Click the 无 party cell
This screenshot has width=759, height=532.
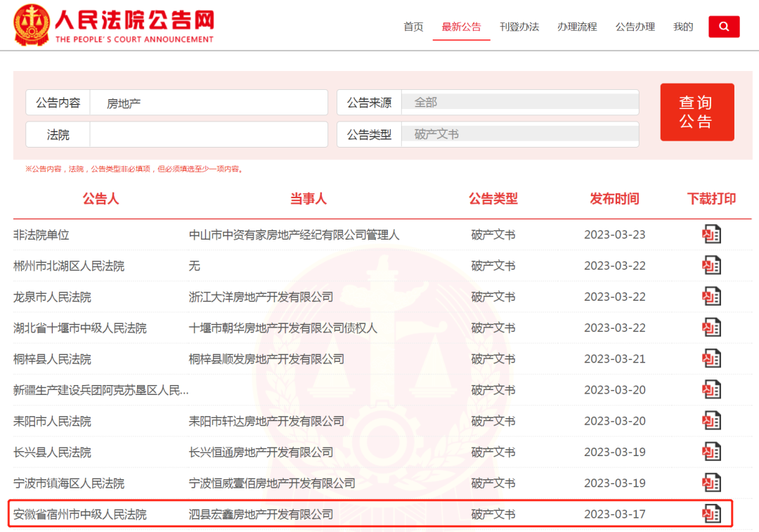click(x=194, y=266)
